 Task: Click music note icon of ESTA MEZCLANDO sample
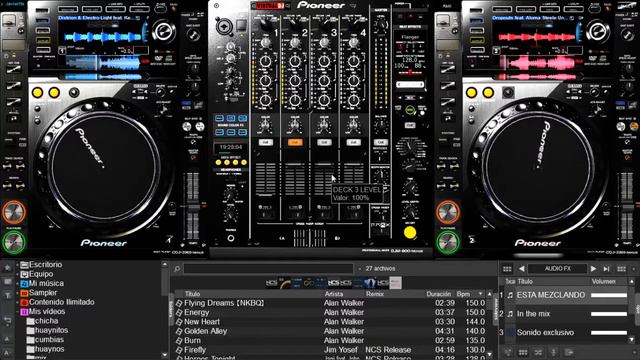click(510, 295)
